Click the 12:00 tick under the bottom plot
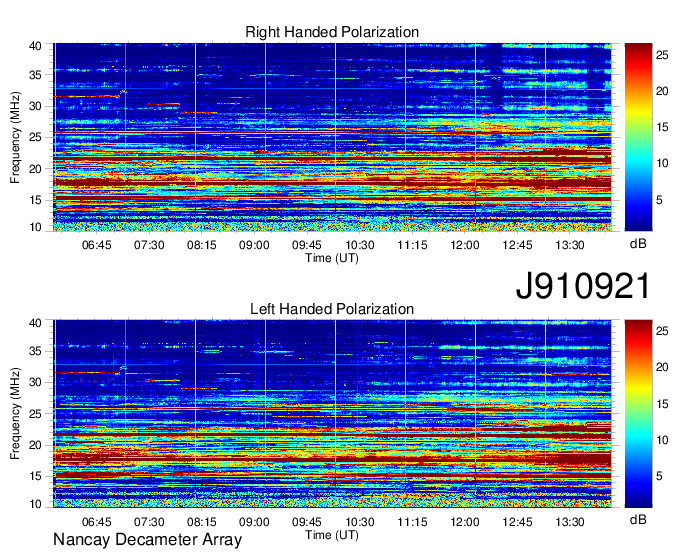680x552 pixels. [464, 522]
